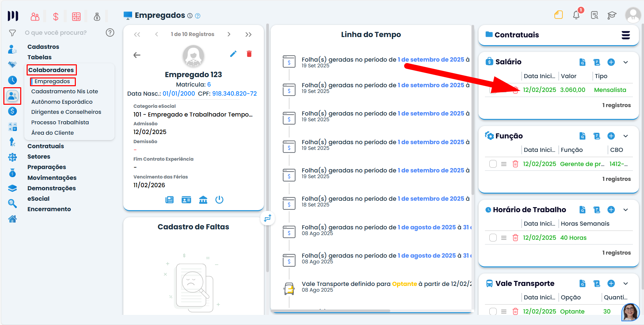Screen dimensions: 644x325
Task: Click the ID card icon on employee card
Action: (186, 200)
